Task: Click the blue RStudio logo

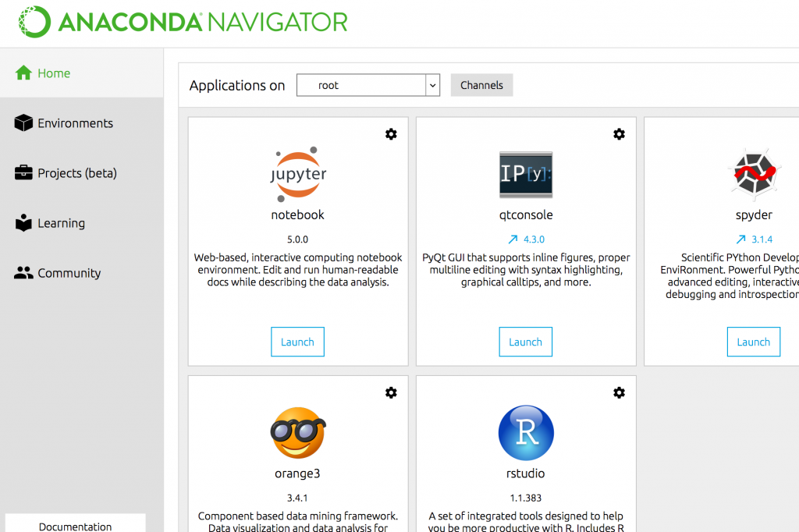Action: tap(526, 433)
